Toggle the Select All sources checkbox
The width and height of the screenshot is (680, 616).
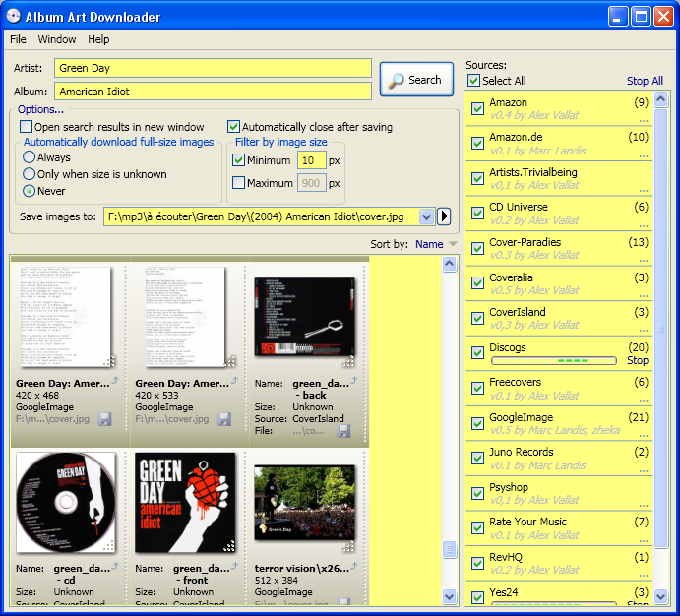473,80
